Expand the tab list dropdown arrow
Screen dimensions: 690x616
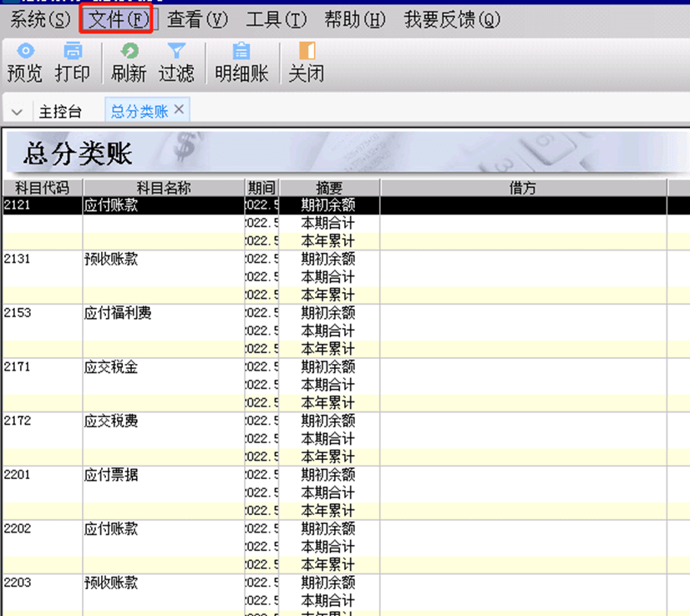(17, 111)
